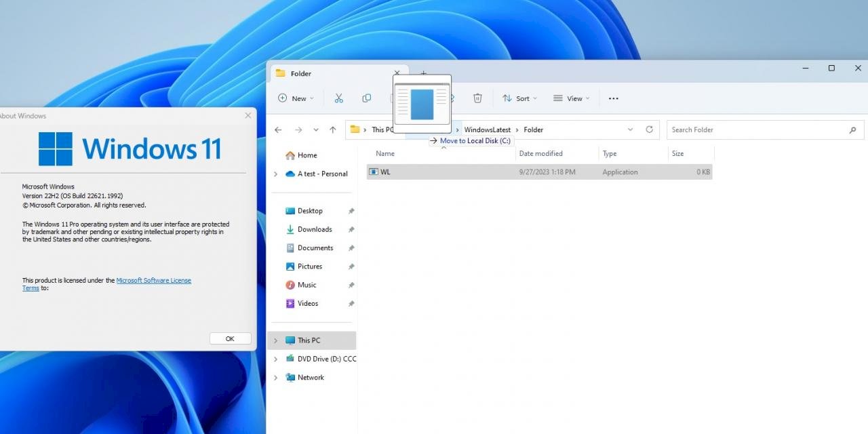Click the Cut scissors icon

point(338,98)
